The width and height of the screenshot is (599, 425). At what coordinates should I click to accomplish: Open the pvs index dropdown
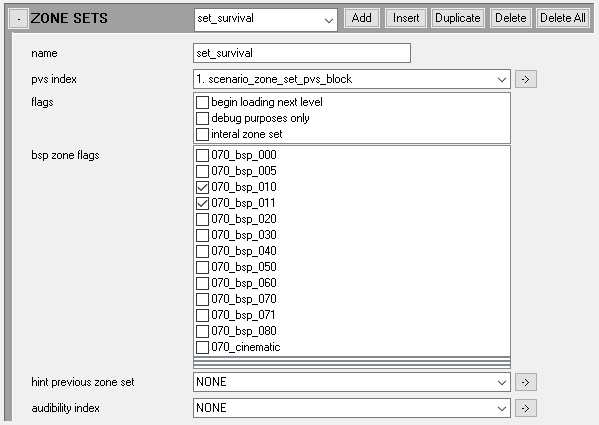click(352, 79)
